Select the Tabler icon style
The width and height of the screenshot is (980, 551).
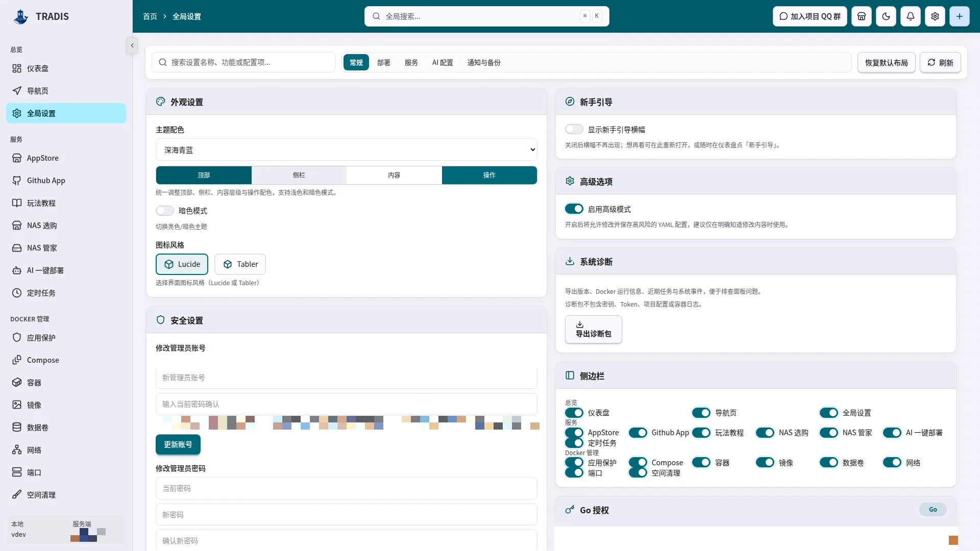[x=240, y=264]
